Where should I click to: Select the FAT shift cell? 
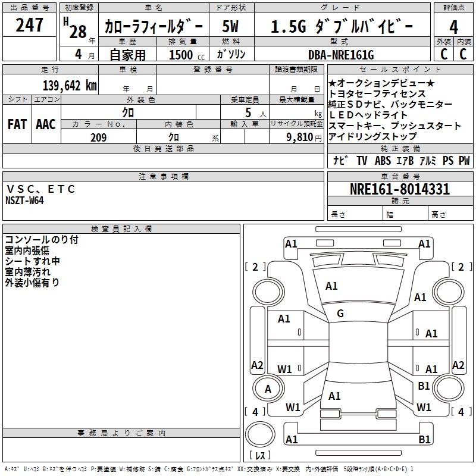click(17, 124)
